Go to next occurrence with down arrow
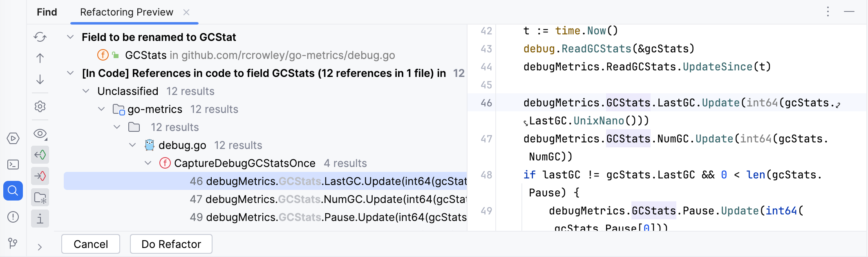This screenshot has height=257, width=868. 40,79
